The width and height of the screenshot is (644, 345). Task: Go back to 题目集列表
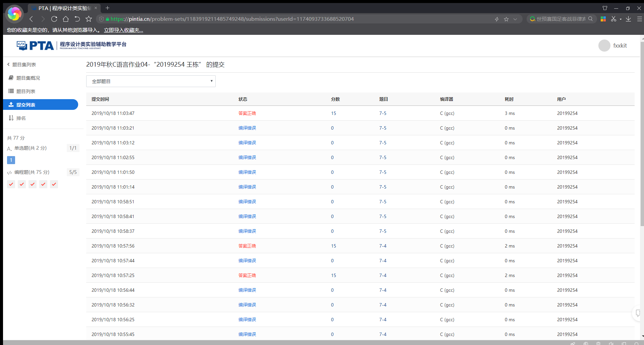click(x=22, y=65)
